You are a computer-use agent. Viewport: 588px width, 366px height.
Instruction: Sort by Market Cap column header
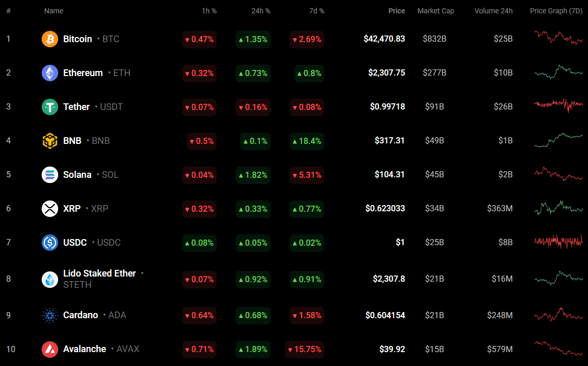[435, 11]
